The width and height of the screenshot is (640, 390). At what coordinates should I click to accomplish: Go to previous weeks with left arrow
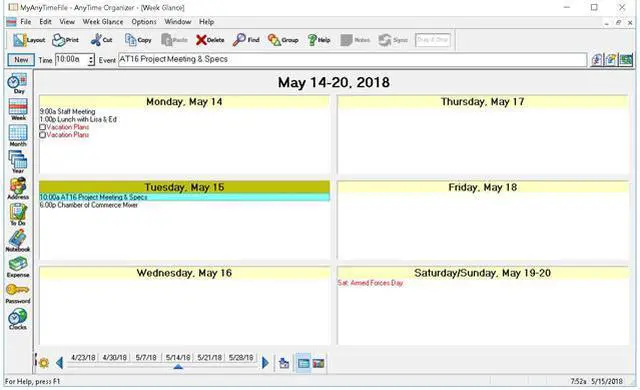click(x=60, y=363)
